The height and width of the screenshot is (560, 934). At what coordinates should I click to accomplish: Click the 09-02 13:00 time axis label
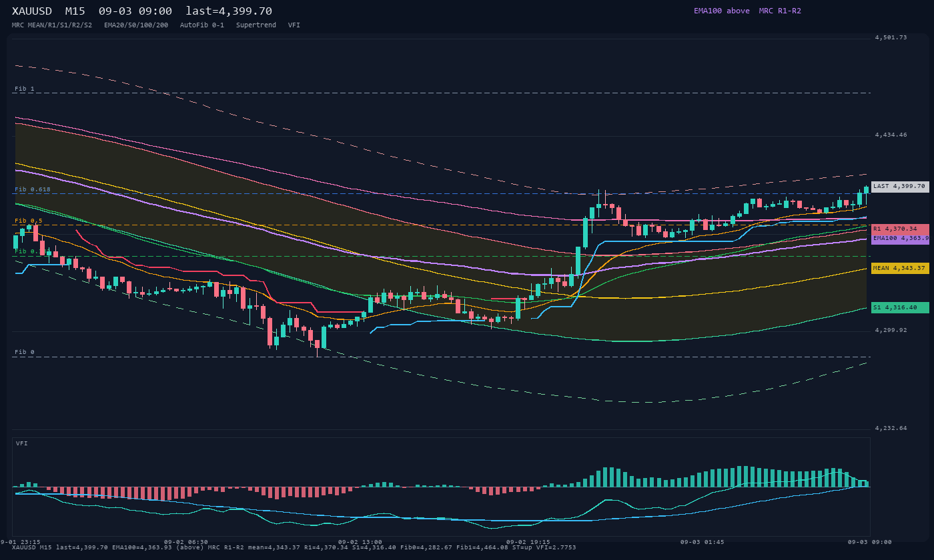[x=360, y=542]
